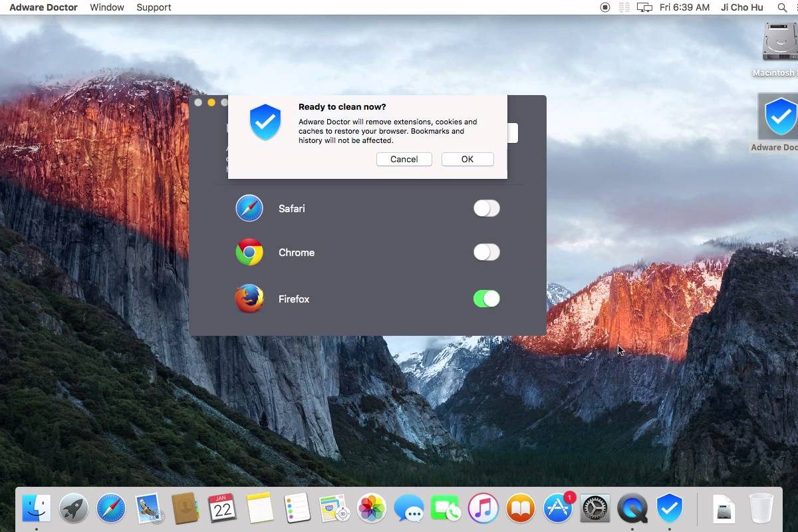Turn on the Chrome toggle switch
Screen dimensions: 798x532
(x=486, y=252)
